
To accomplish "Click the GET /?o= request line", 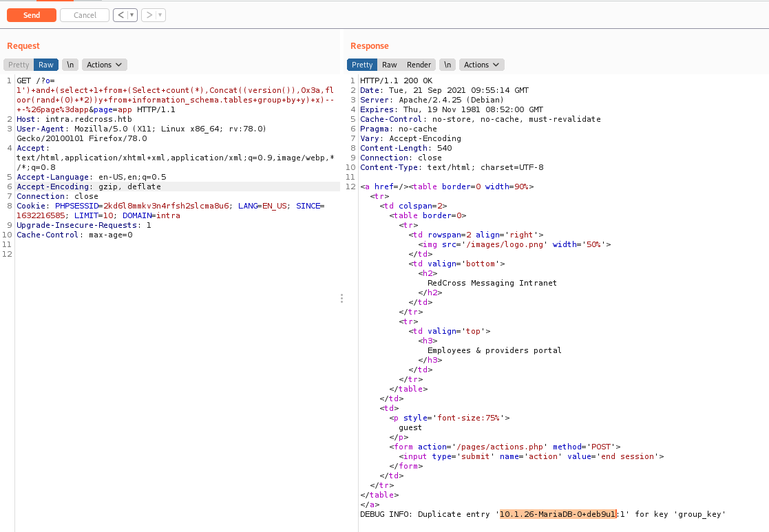I will tap(36, 81).
